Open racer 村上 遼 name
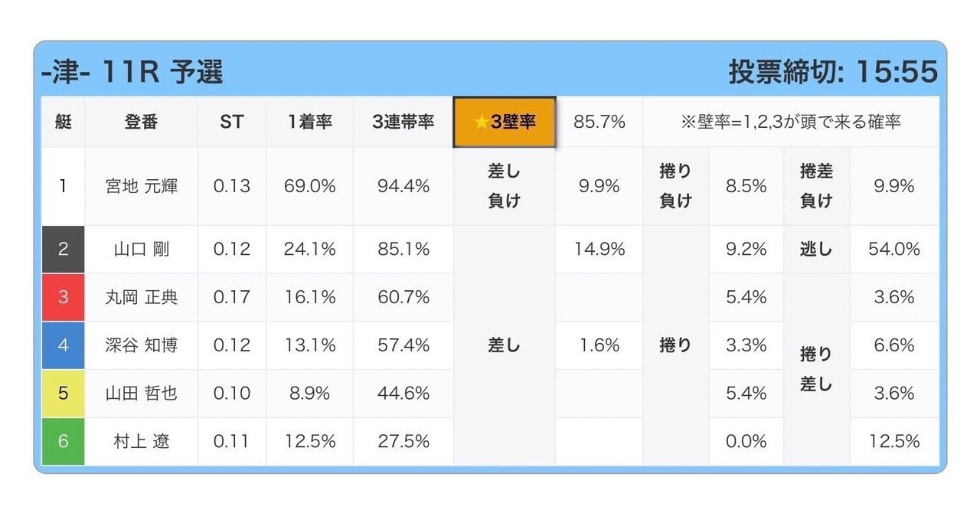 [142, 442]
